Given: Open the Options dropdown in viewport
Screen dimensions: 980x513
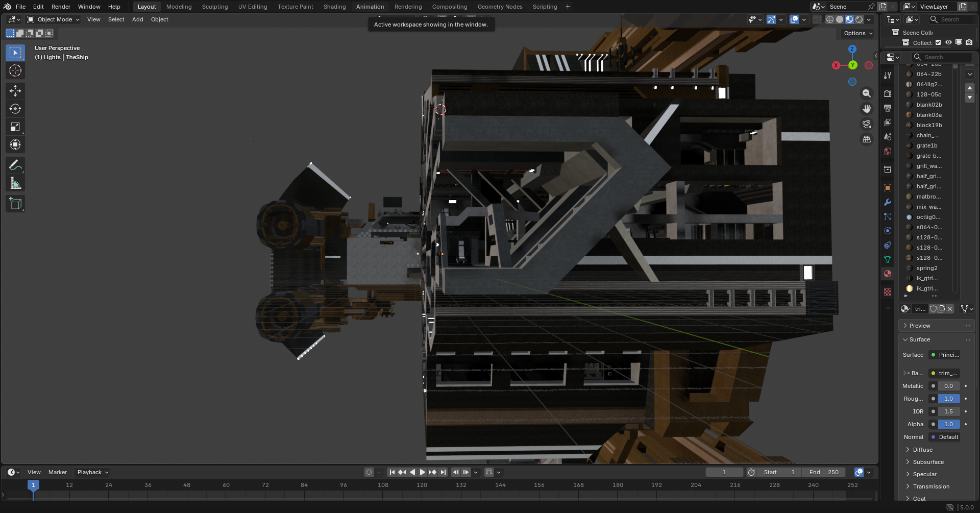Looking at the screenshot, I should (x=857, y=33).
